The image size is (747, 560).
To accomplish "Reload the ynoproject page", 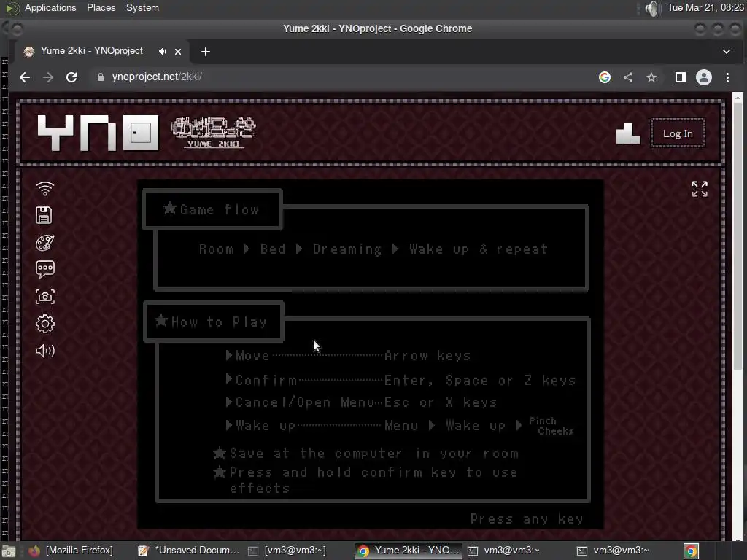I will pyautogui.click(x=71, y=77).
